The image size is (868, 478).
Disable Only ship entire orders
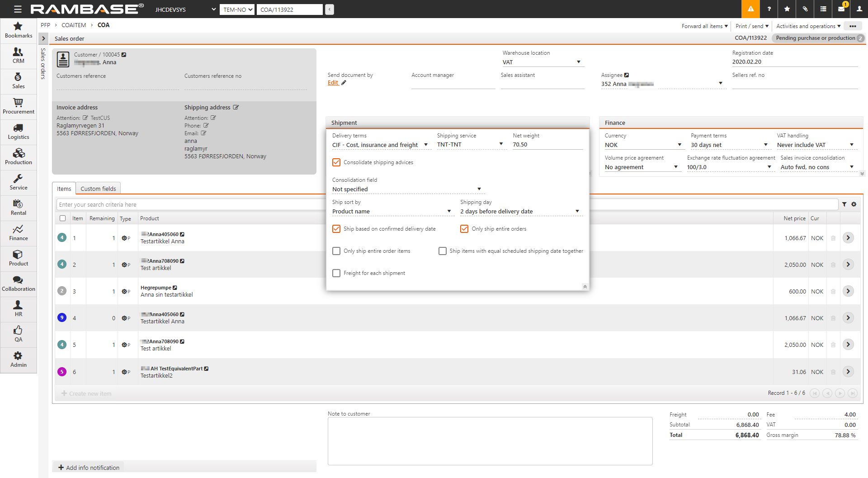(464, 229)
